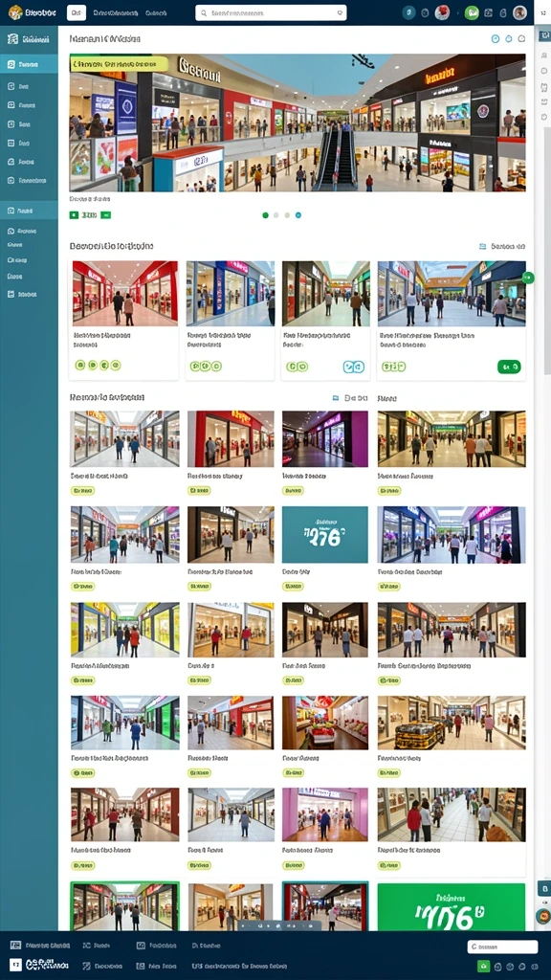
Task: Open the dropdown arrow inside the top search bar
Action: (x=340, y=12)
